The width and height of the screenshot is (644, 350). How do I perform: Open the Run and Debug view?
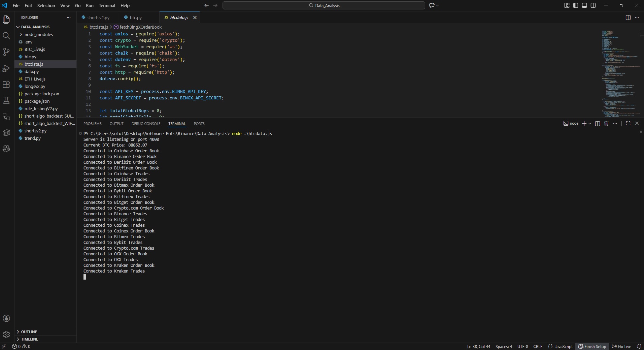pyautogui.click(x=6, y=68)
